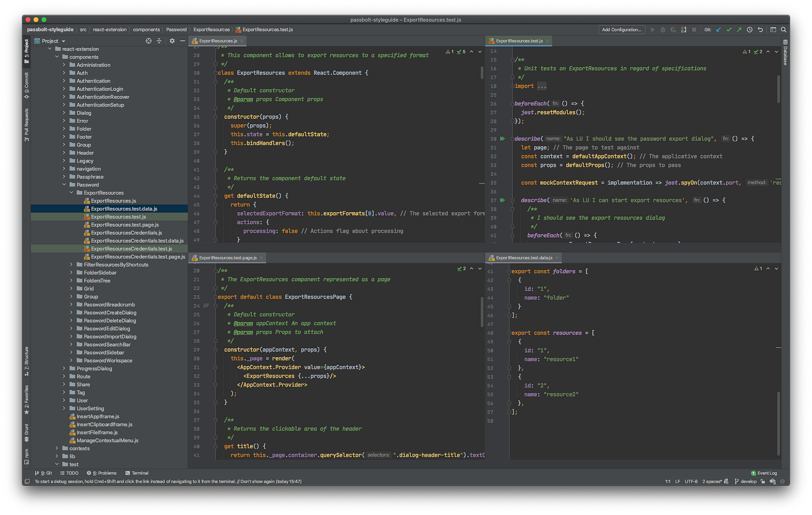Open the Event Log link
This screenshot has width=812, height=515.
tap(767, 473)
